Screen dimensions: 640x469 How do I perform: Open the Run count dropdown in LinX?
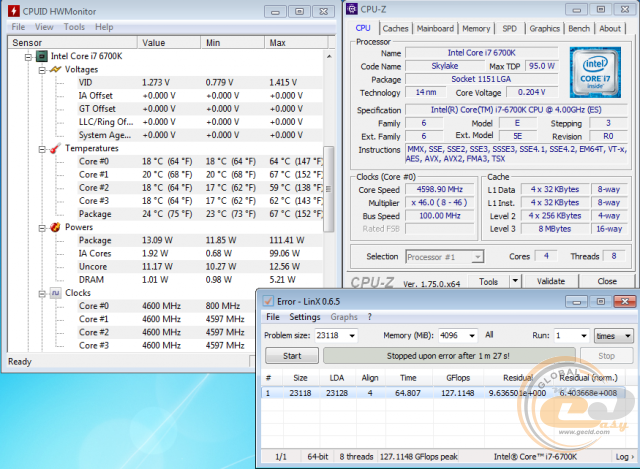tap(584, 336)
